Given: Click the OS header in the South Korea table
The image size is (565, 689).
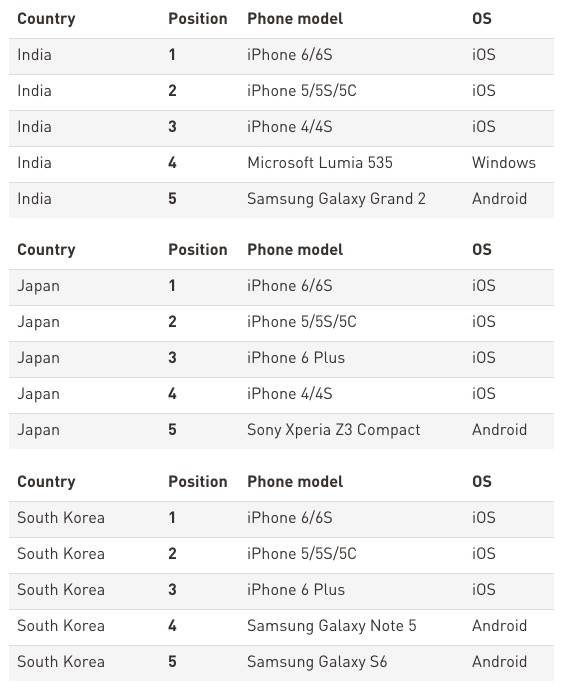Looking at the screenshot, I should click(482, 482).
